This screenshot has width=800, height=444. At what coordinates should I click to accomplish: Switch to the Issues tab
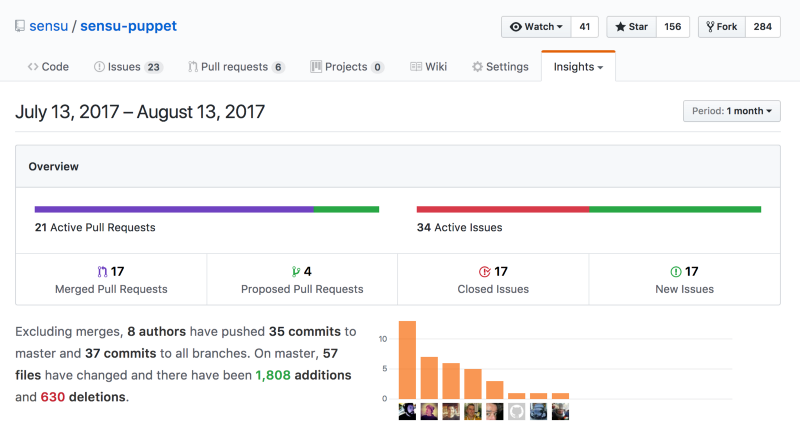click(x=128, y=67)
